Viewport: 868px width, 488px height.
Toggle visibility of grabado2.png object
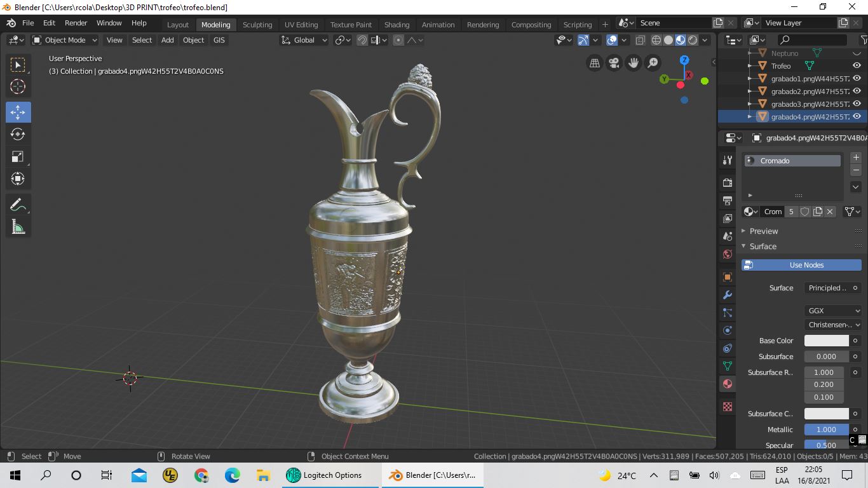point(857,91)
